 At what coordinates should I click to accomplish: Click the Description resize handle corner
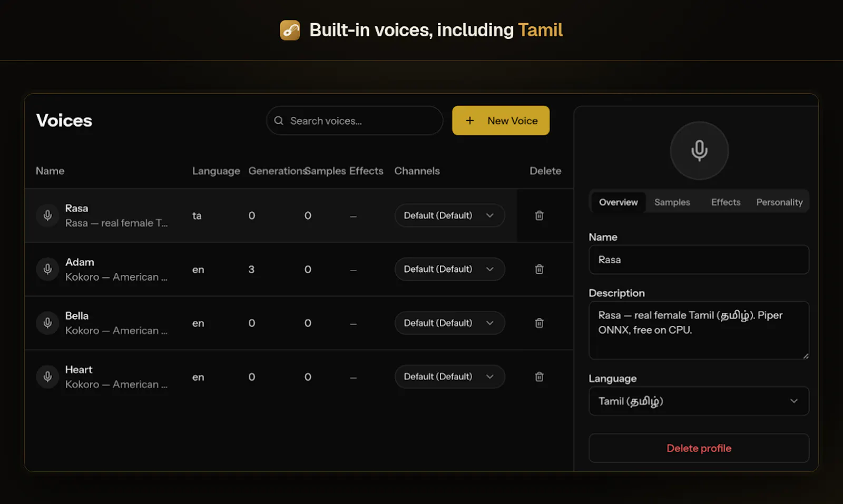806,356
